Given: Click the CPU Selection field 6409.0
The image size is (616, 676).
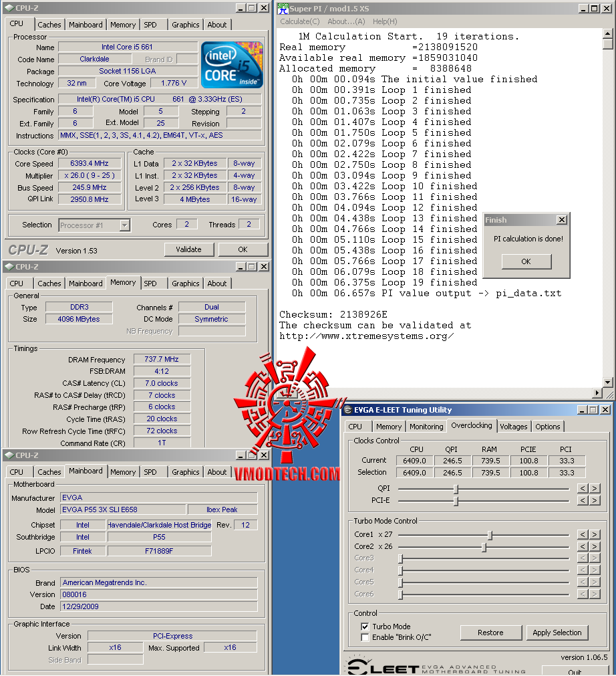Looking at the screenshot, I should (414, 473).
